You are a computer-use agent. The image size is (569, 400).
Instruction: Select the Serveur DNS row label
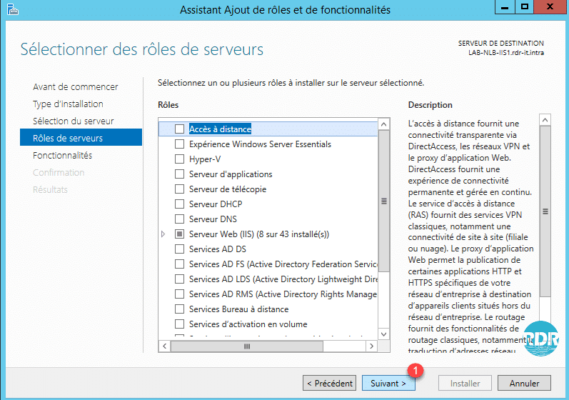tap(213, 219)
